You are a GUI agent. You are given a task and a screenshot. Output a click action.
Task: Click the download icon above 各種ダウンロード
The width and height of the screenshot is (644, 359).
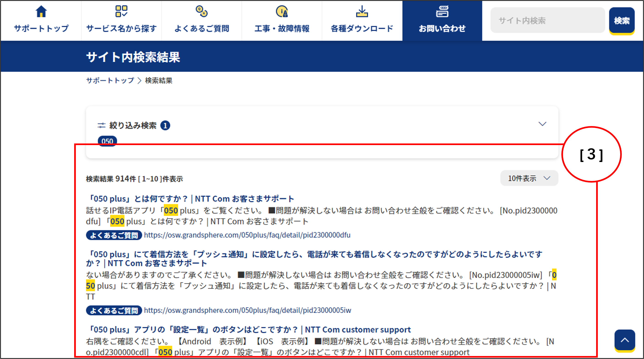pyautogui.click(x=362, y=11)
